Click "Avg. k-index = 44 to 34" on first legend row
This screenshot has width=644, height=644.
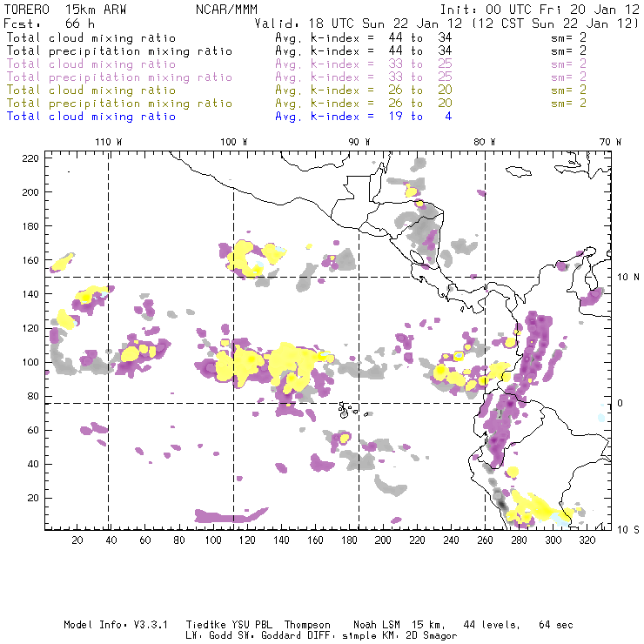pyautogui.click(x=364, y=37)
